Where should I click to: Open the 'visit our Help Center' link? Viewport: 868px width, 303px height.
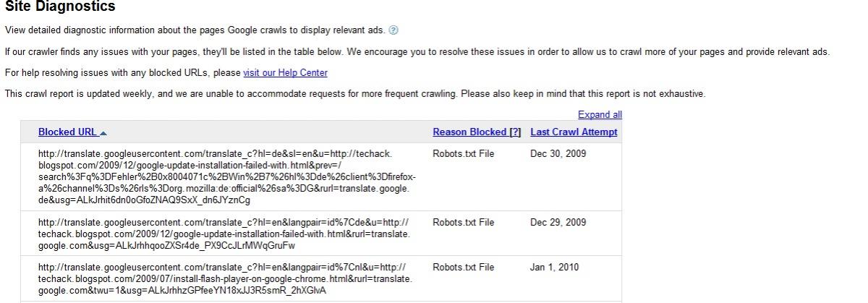[285, 73]
